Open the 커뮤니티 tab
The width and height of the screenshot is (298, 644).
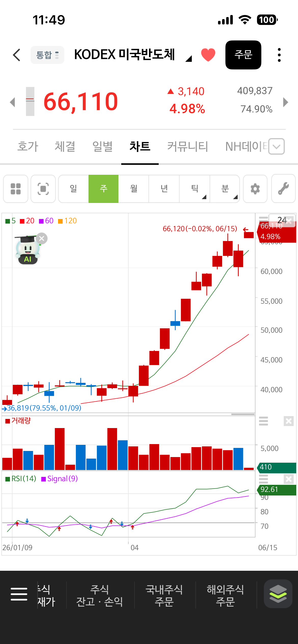[x=188, y=147]
